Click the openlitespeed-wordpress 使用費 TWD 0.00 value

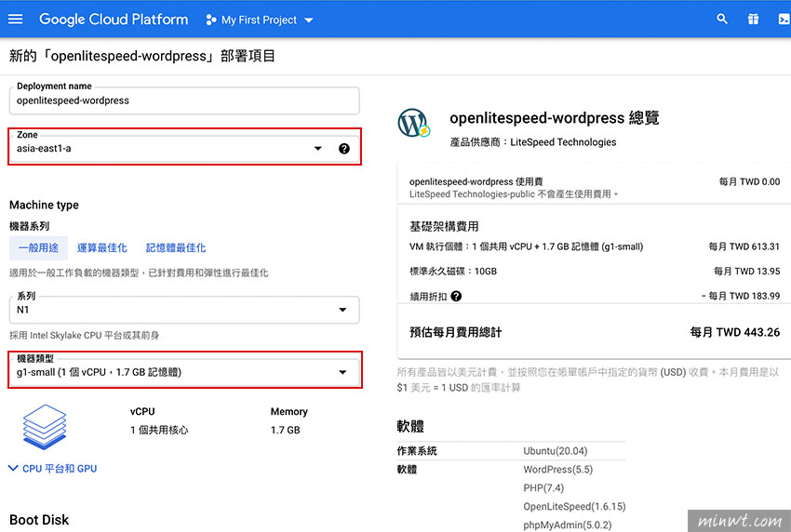[x=749, y=181]
